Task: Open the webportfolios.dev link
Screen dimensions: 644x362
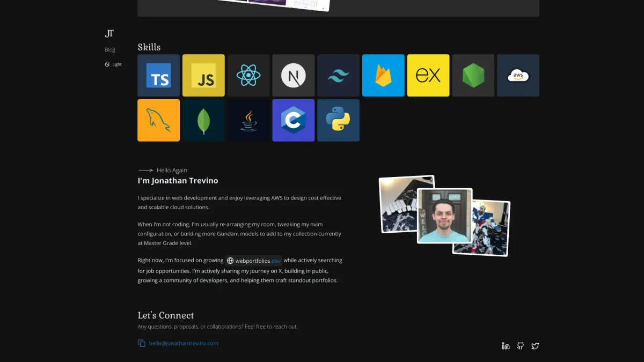Action: pyautogui.click(x=254, y=261)
